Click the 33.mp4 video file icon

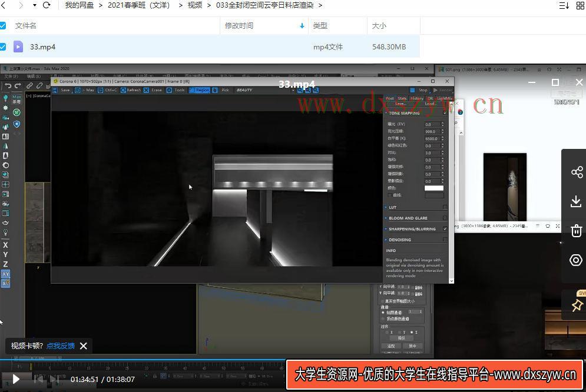pos(18,46)
